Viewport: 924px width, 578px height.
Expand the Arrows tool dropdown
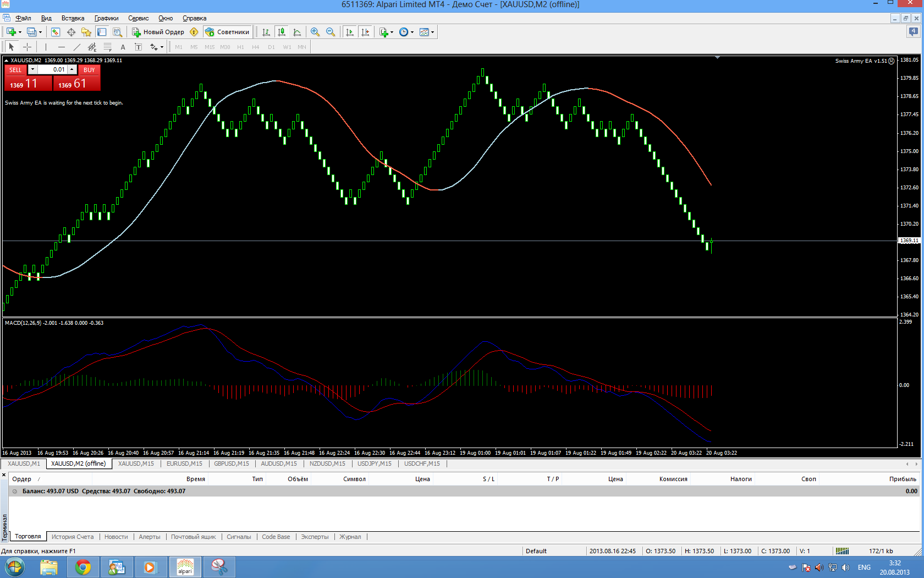(x=162, y=47)
